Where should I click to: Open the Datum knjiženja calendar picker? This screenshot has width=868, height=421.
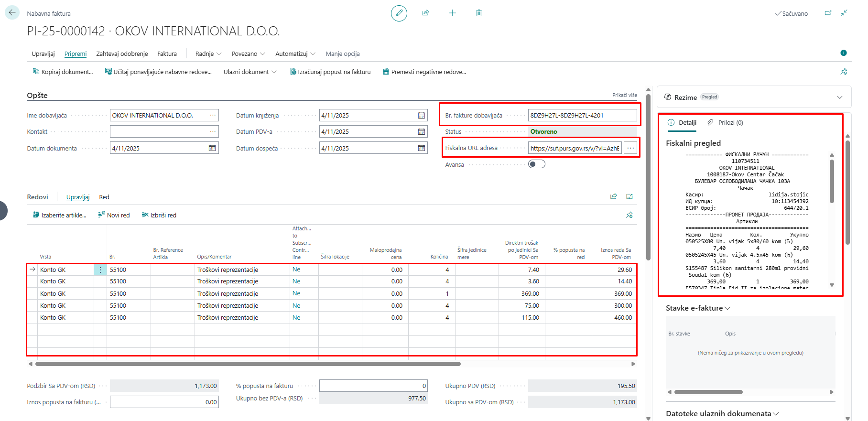pyautogui.click(x=421, y=116)
